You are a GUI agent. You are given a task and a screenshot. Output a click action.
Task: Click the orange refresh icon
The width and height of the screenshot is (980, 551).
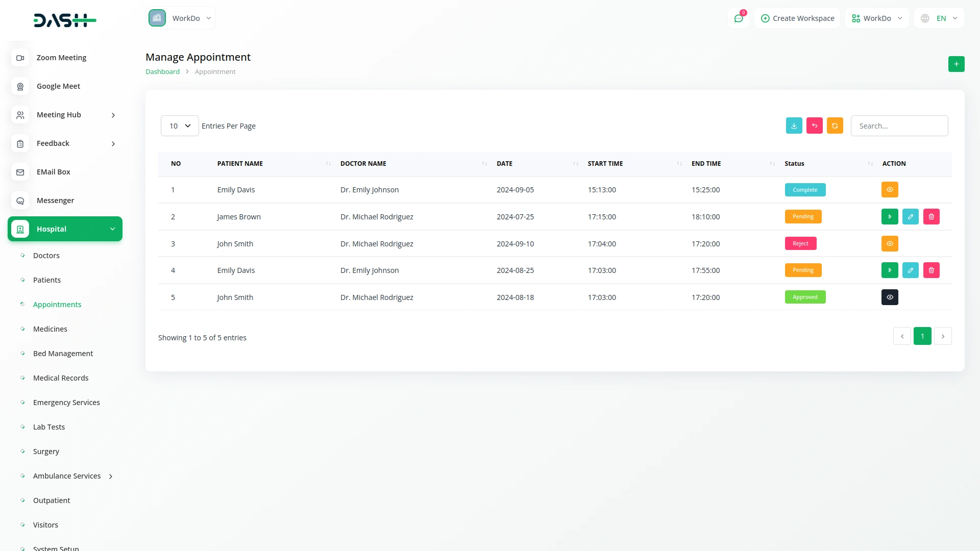(835, 126)
